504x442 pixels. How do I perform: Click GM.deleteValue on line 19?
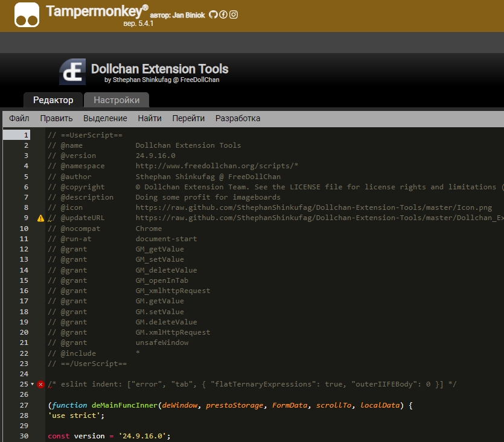pos(166,322)
